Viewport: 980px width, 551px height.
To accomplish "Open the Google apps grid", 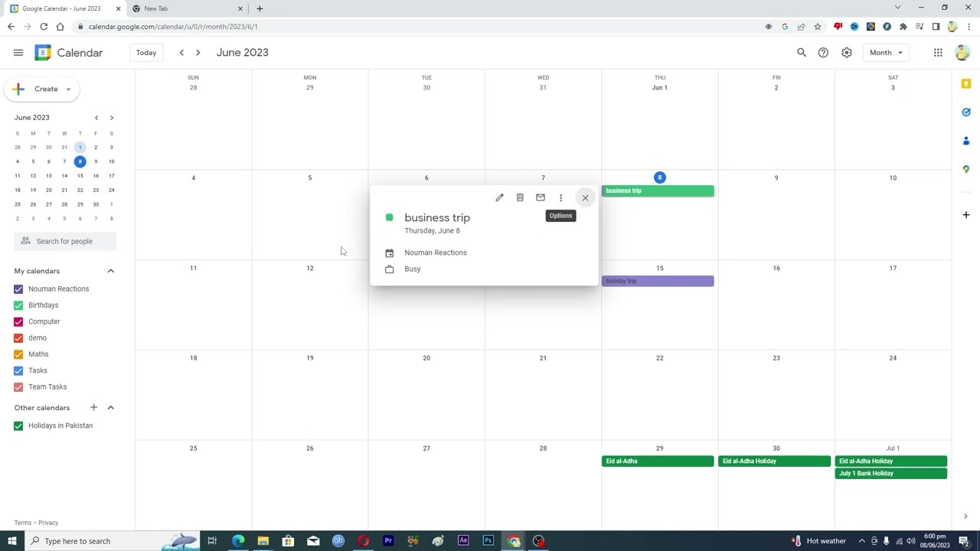I will coord(938,53).
